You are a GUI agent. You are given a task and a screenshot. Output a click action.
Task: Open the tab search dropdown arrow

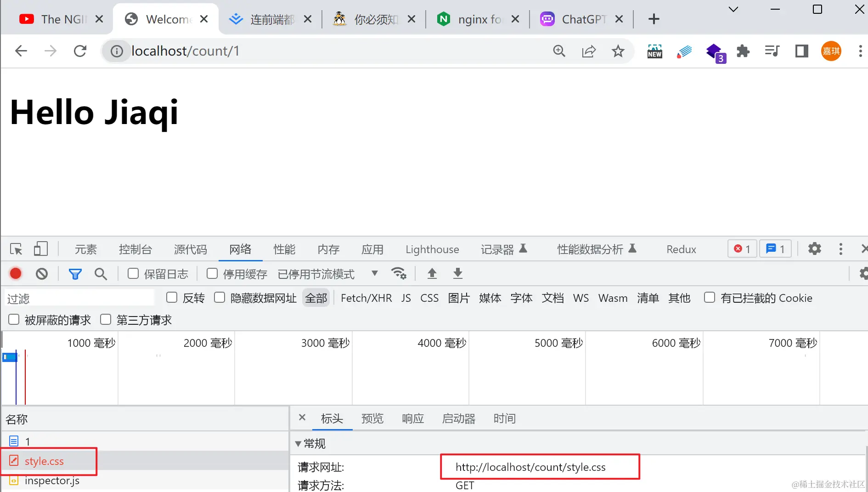click(733, 9)
